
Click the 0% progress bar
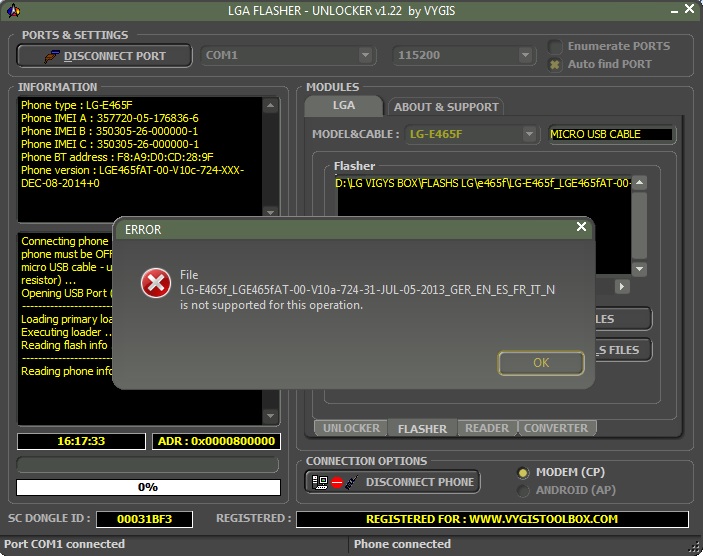(148, 487)
